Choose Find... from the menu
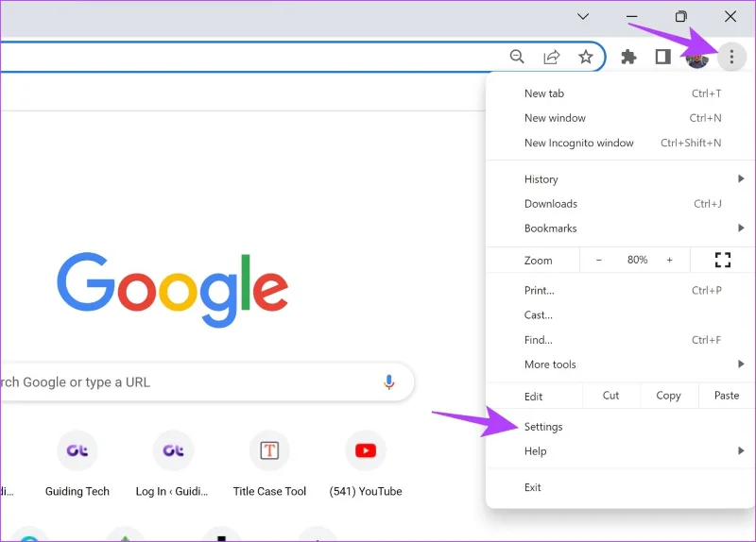The height and width of the screenshot is (542, 756). pos(620,340)
